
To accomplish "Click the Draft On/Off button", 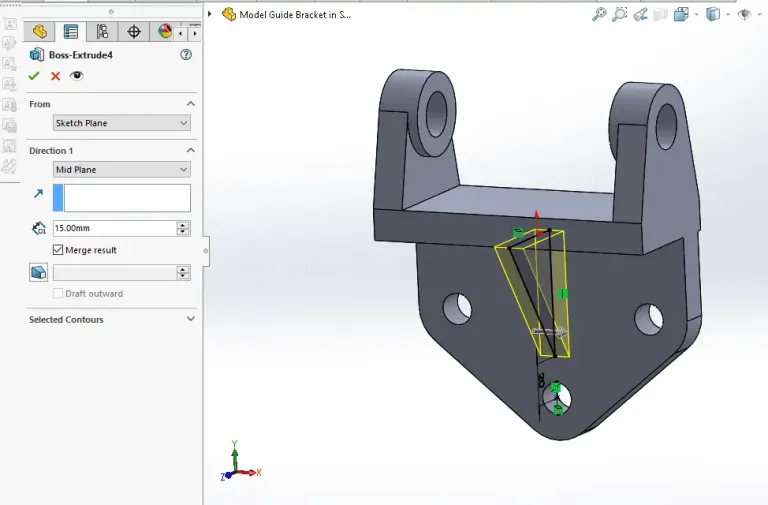I will [x=38, y=272].
